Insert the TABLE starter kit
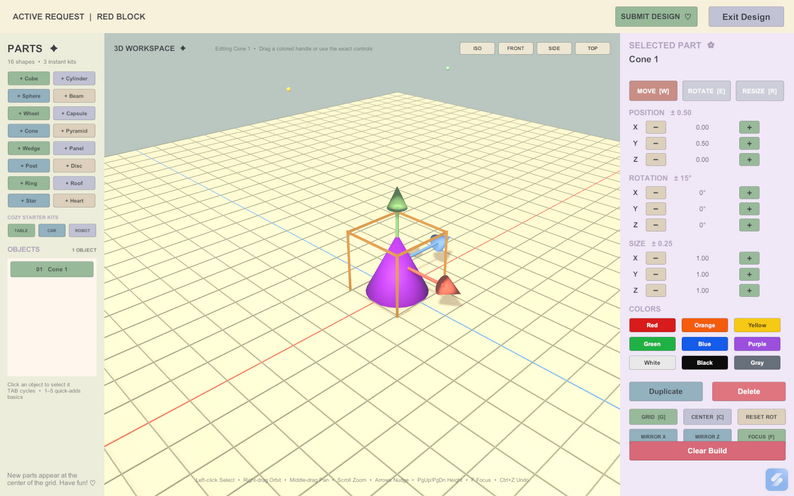Screen dimensions: 794x496 click(21, 230)
